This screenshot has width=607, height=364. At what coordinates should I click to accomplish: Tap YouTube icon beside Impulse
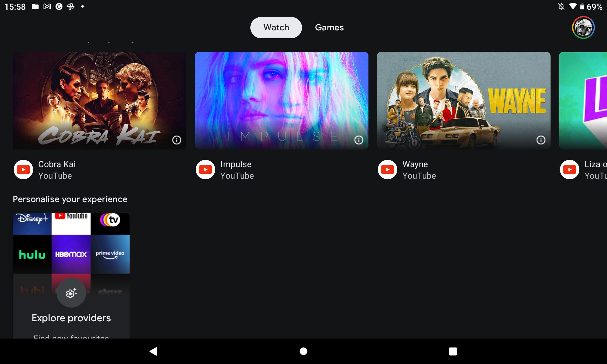[205, 170]
